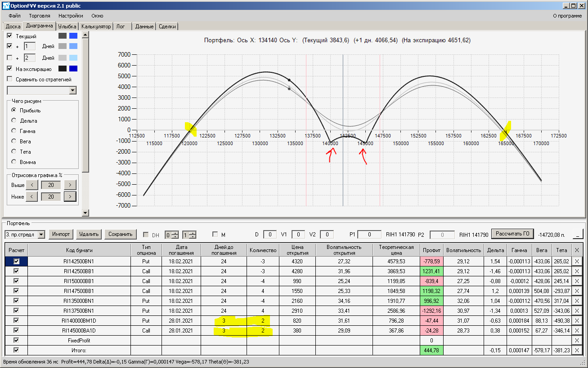The image size is (588, 368).
Task: Select the Вомма radio option
Action: tap(14, 162)
